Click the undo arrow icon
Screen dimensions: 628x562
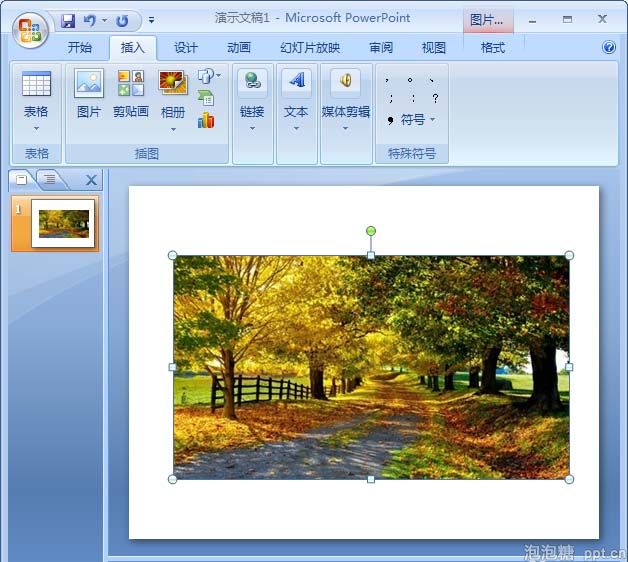[90, 20]
